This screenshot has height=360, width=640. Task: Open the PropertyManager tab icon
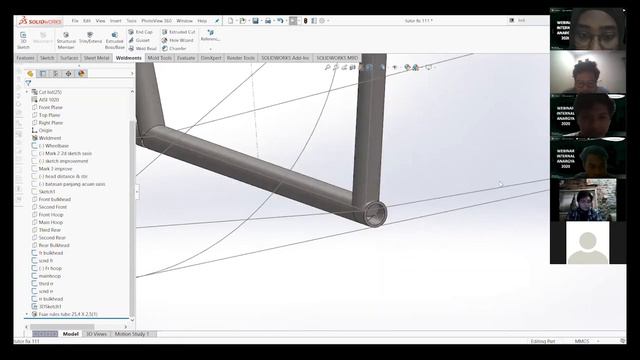pyautogui.click(x=42, y=73)
